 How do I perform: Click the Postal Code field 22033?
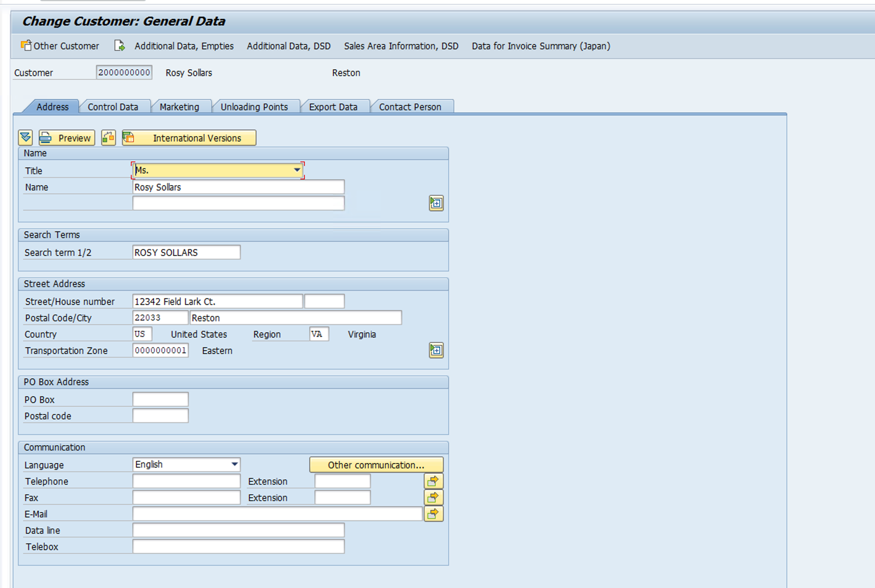(160, 318)
